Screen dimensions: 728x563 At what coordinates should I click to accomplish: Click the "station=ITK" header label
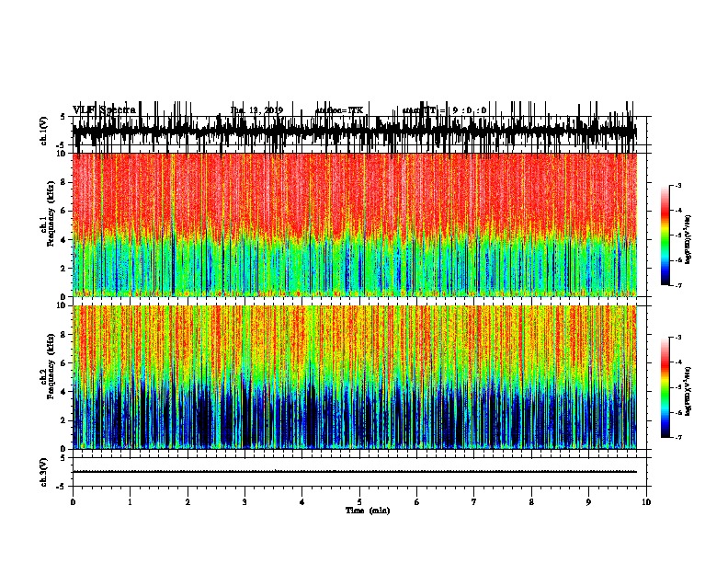339,110
